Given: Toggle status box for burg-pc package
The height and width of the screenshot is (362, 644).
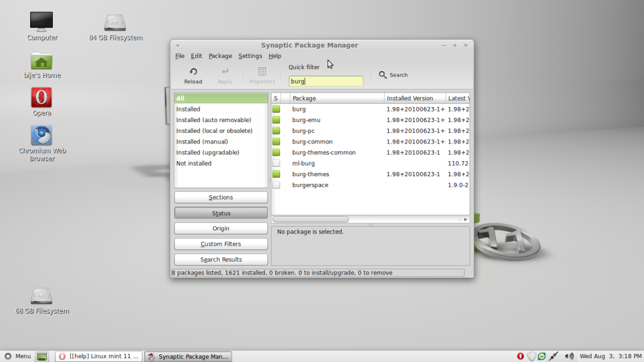Looking at the screenshot, I should pyautogui.click(x=276, y=131).
